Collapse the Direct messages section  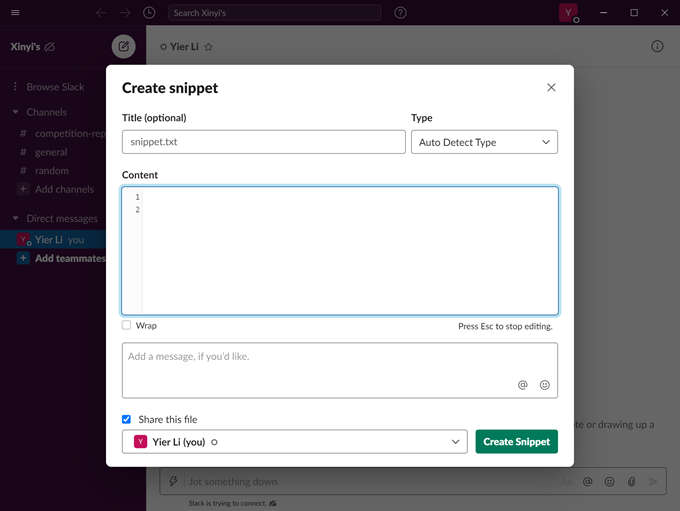click(x=16, y=218)
